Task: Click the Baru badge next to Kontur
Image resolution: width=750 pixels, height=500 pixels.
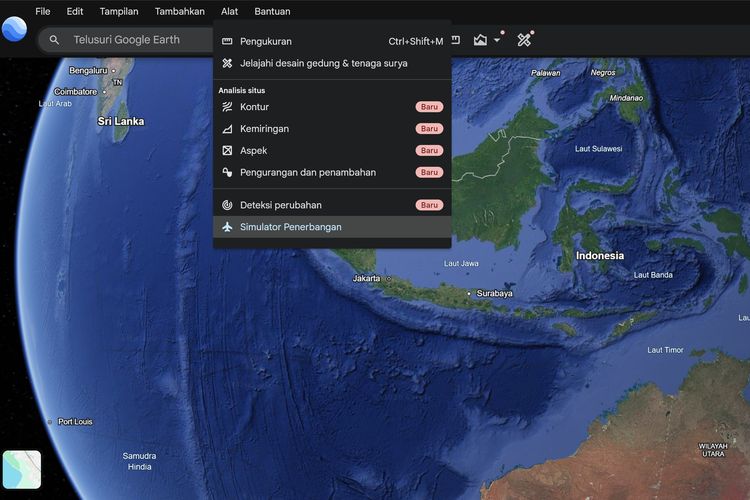Action: coord(429,107)
